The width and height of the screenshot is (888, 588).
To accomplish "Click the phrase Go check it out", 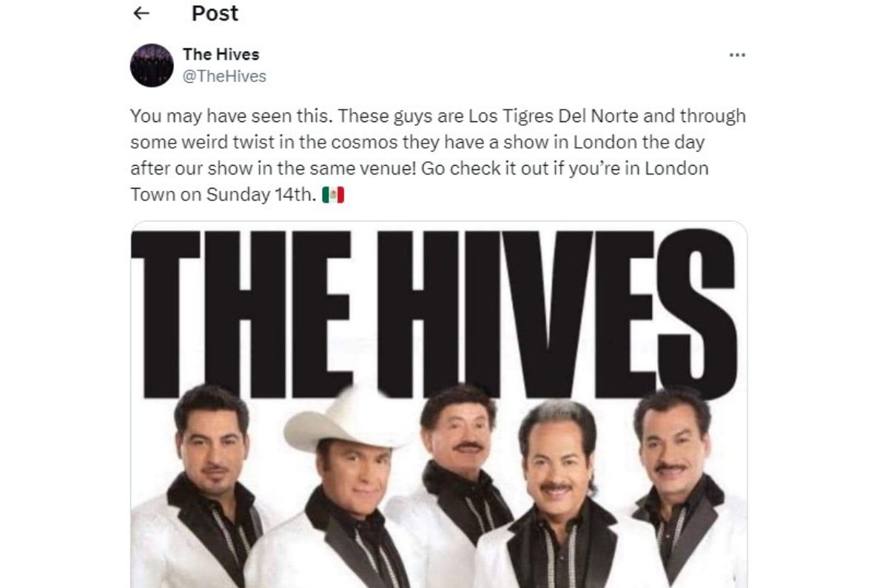I will [477, 169].
